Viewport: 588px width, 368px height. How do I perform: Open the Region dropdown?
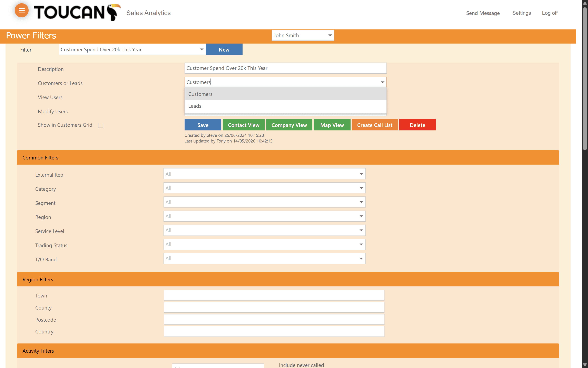click(264, 216)
